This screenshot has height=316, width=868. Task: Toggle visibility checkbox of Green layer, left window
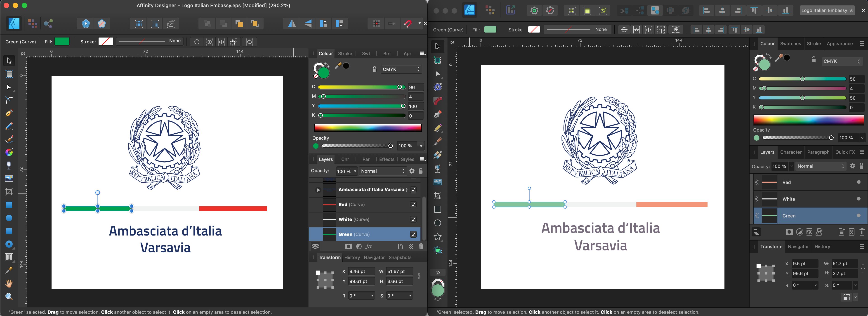pyautogui.click(x=413, y=234)
